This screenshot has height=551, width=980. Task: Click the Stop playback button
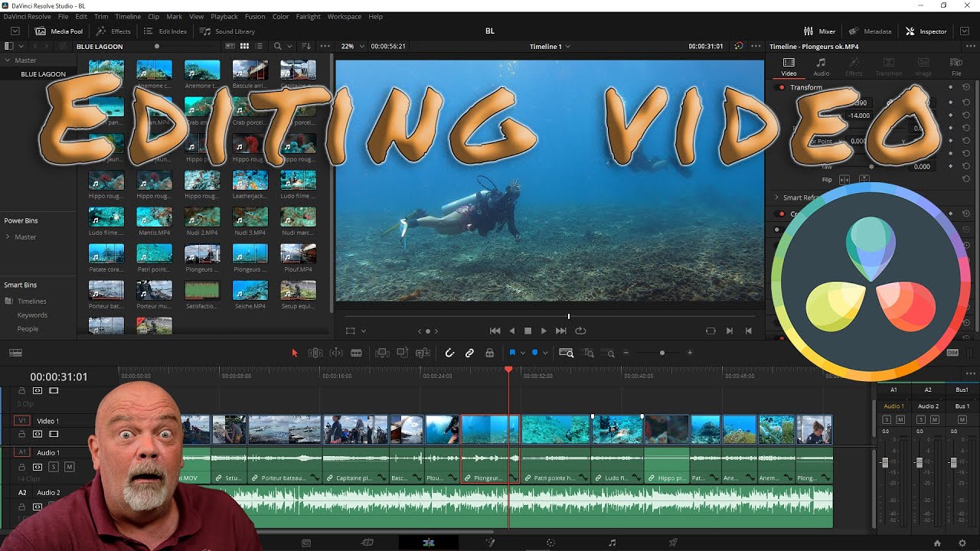[528, 331]
